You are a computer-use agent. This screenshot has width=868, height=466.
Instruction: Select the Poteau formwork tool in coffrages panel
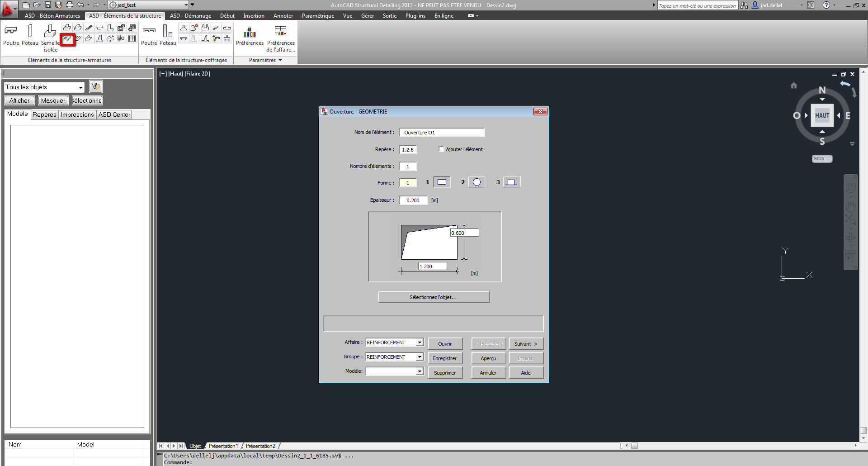pos(168,35)
